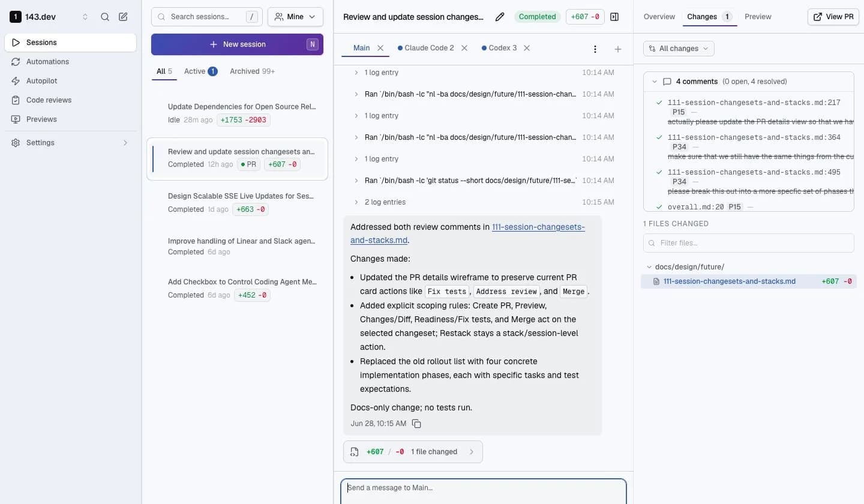864x504 pixels.
Task: Open the Mine filter dropdown
Action: pyautogui.click(x=295, y=17)
